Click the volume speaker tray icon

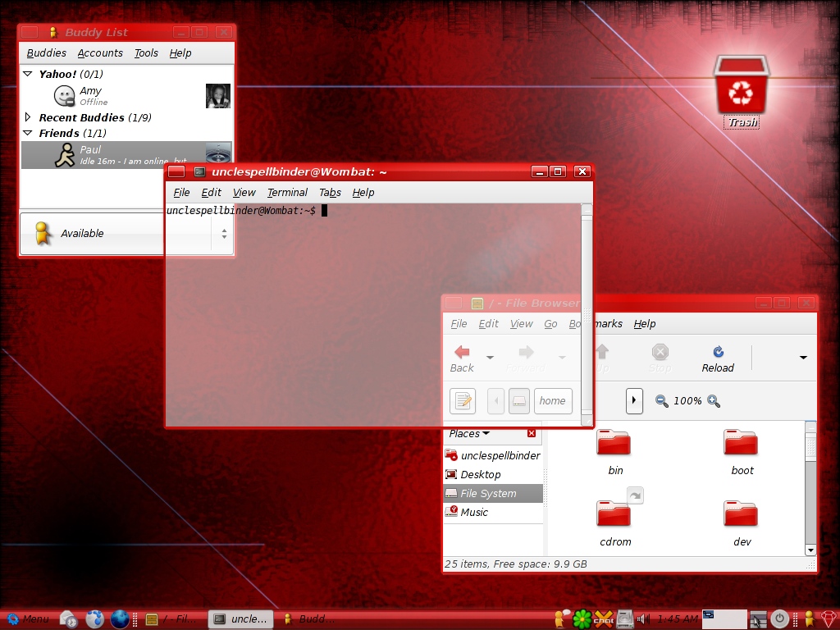(x=643, y=619)
